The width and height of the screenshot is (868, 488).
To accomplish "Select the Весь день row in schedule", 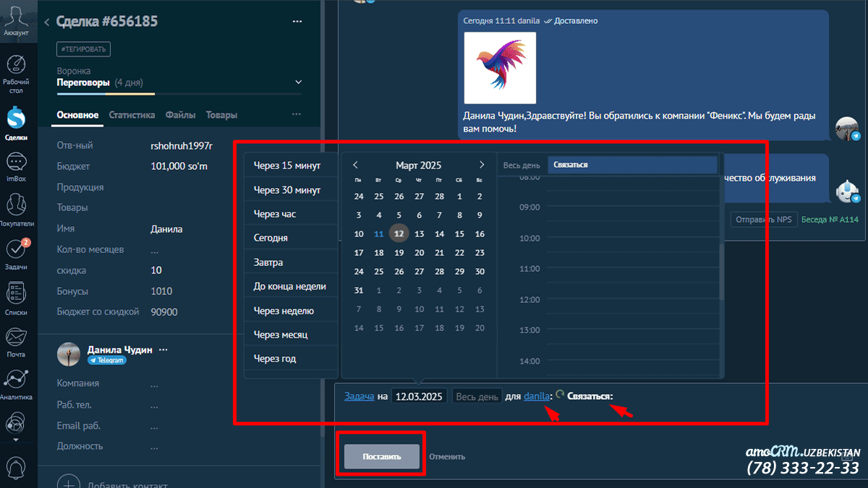I will 609,165.
